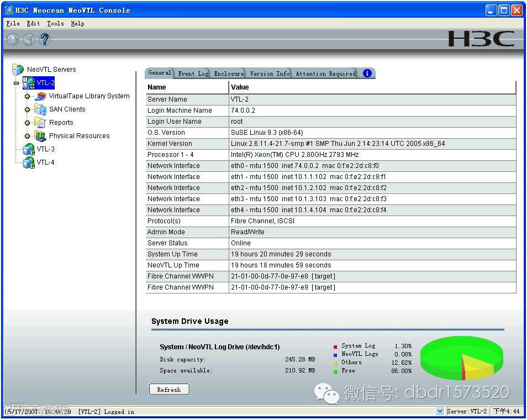Click the eth3 network interface value
The height and width of the screenshot is (420, 527).
309,199
